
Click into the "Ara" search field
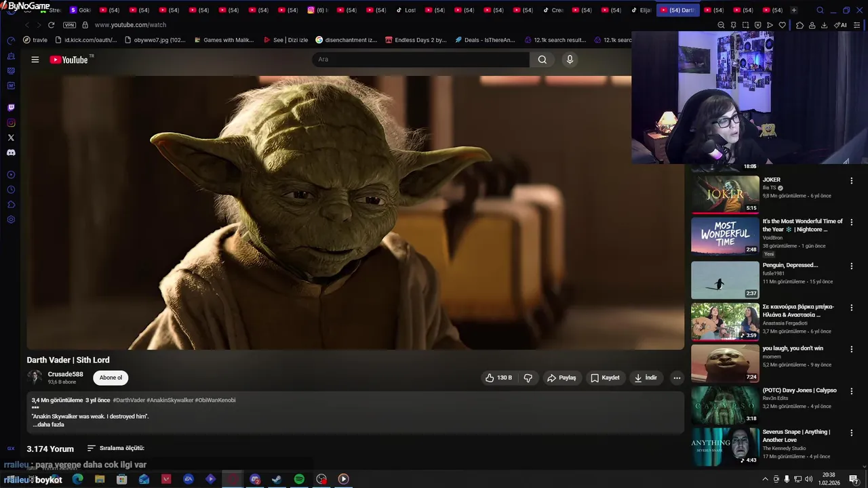click(x=420, y=60)
